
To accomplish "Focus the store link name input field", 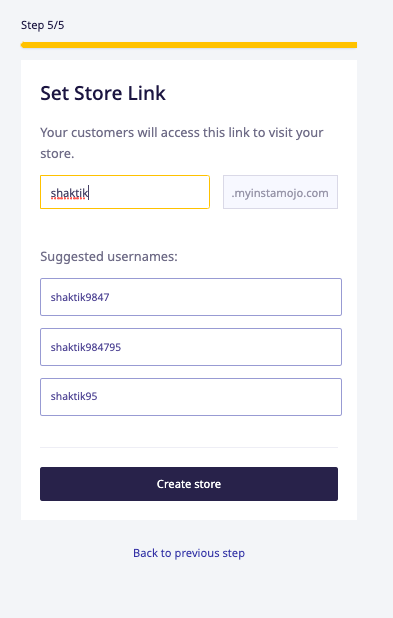I will [125, 192].
